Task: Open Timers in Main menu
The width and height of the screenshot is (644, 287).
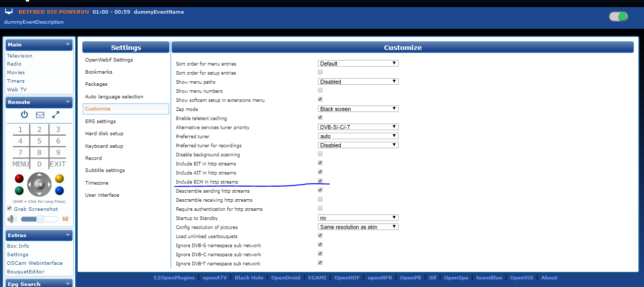Action: 16,81
